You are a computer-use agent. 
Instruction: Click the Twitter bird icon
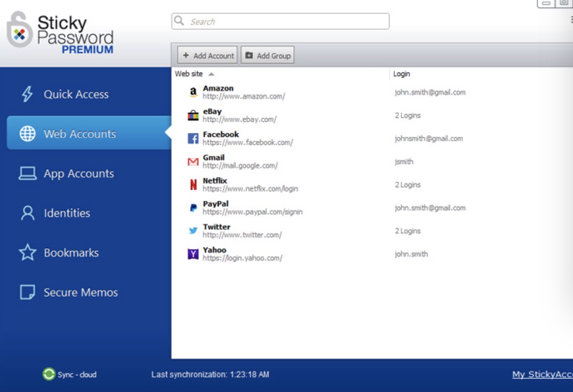coord(193,231)
